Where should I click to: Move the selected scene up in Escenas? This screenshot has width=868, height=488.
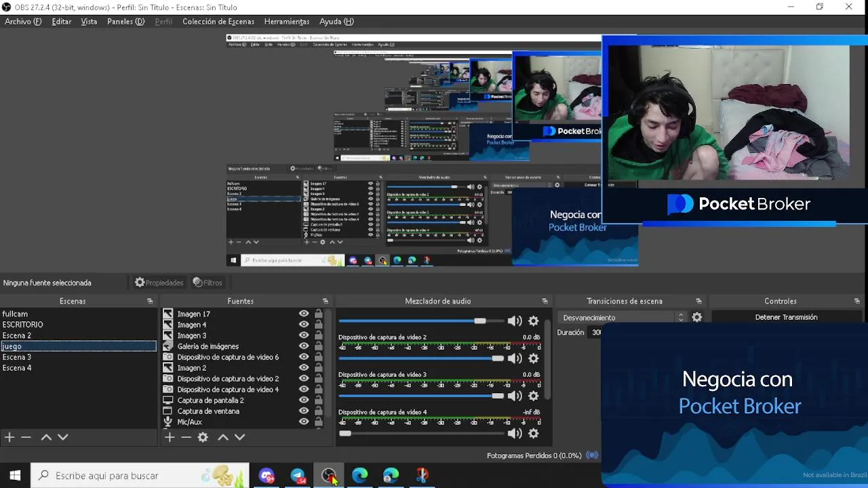46,437
